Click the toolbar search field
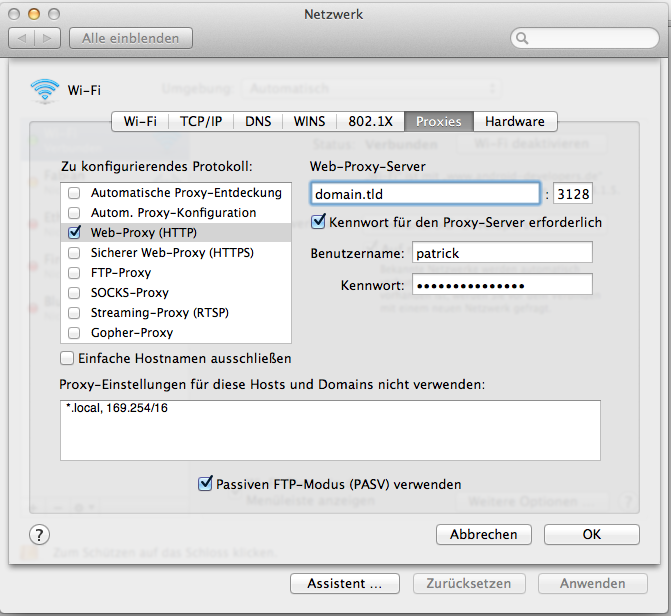The width and height of the screenshot is (671, 616). click(x=585, y=39)
